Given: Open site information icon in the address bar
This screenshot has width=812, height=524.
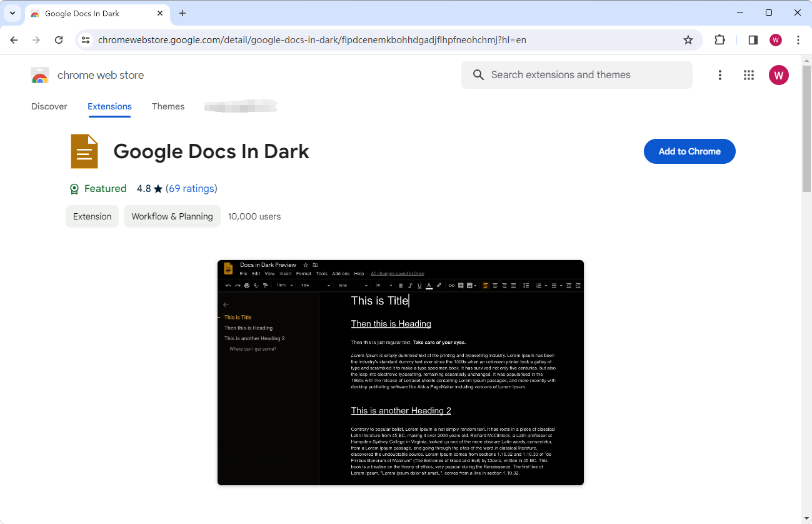Looking at the screenshot, I should [85, 39].
